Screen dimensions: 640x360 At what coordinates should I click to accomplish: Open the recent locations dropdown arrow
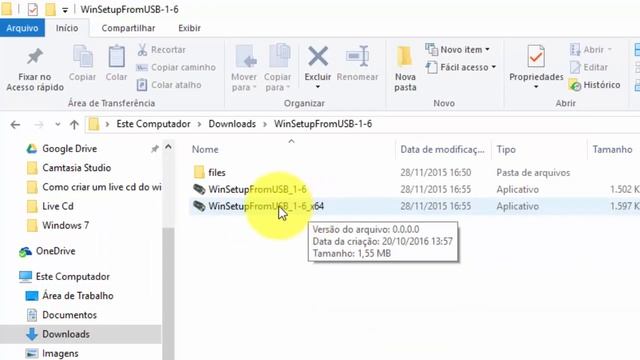(x=58, y=124)
